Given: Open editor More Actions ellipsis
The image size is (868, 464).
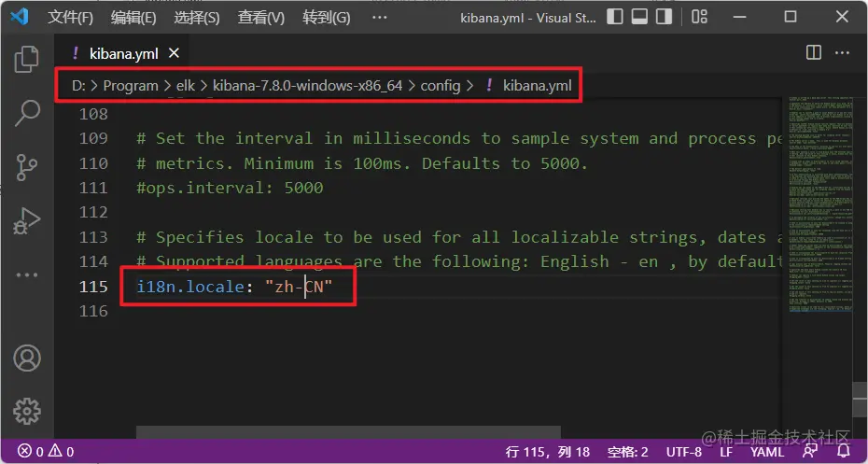Looking at the screenshot, I should pyautogui.click(x=842, y=52).
